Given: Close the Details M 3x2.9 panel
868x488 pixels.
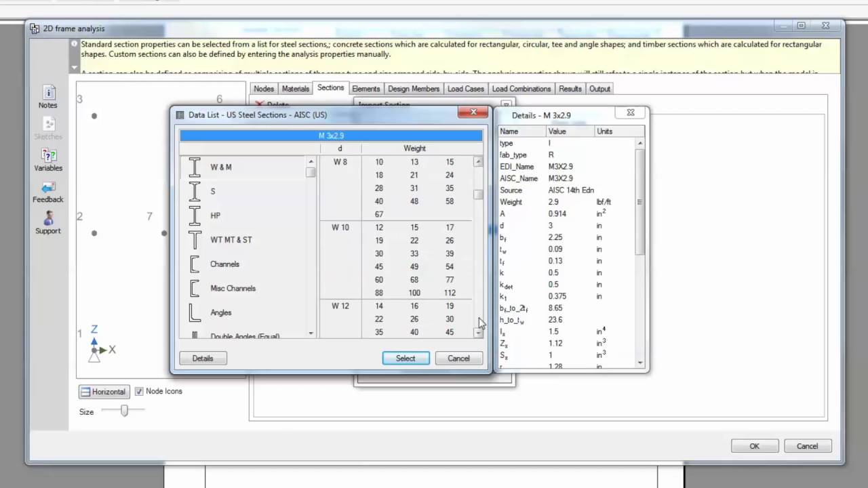Looking at the screenshot, I should click(x=631, y=113).
